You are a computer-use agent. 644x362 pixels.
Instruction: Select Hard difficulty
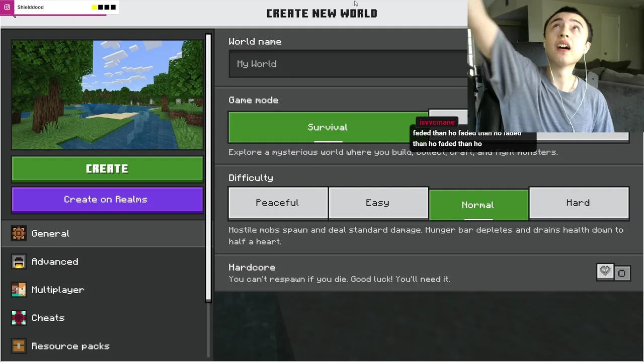(x=579, y=204)
